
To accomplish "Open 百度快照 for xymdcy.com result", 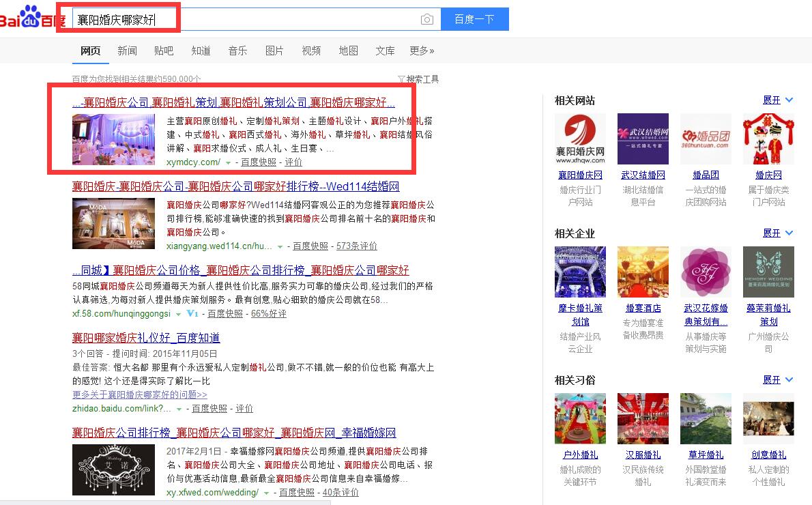I will click(259, 162).
